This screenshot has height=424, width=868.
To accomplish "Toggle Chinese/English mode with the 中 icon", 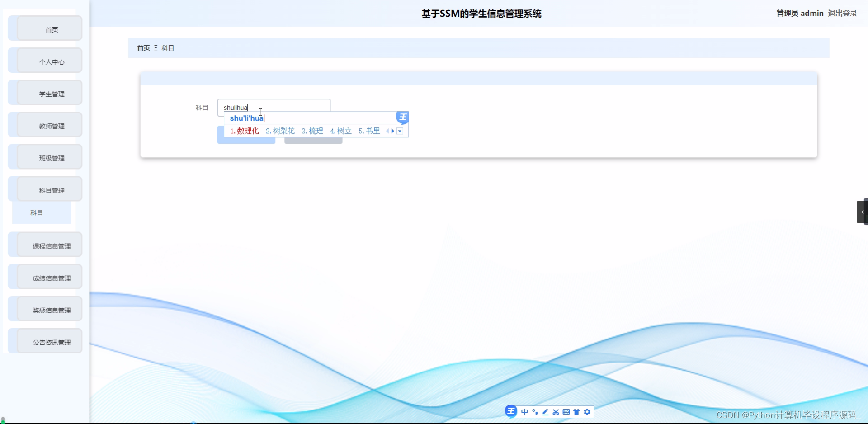I will click(525, 412).
